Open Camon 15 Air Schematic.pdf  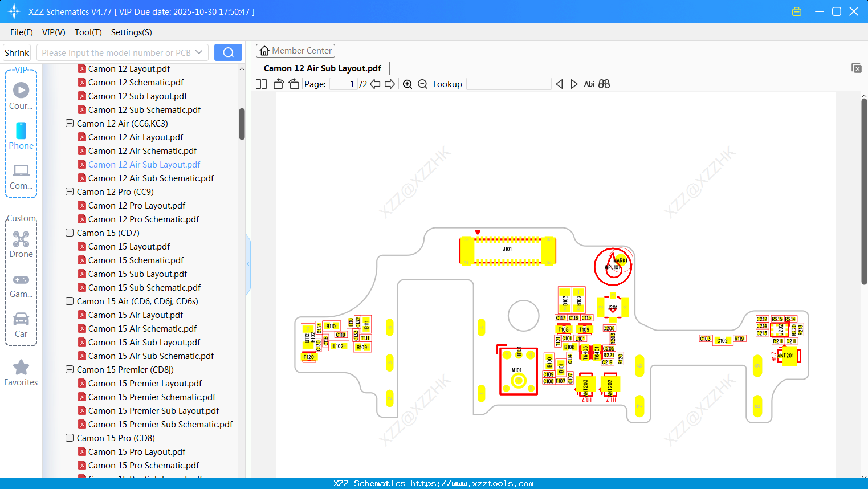[142, 328]
